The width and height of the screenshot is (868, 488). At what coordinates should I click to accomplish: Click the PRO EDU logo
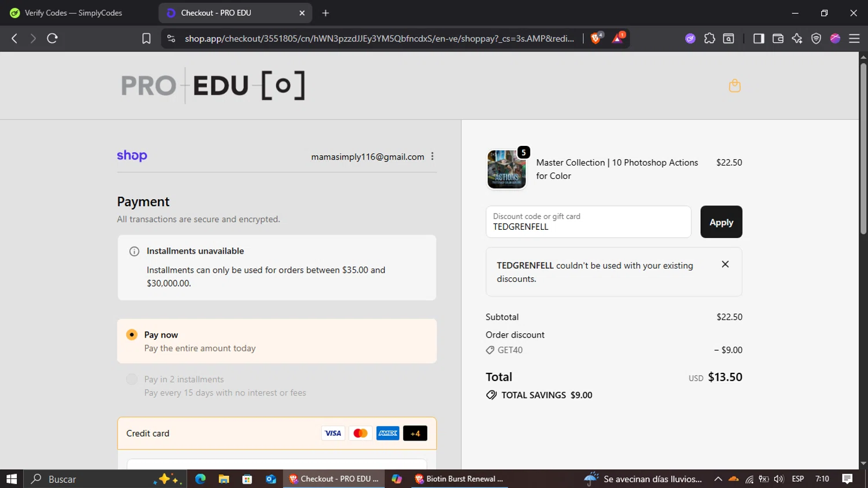213,86
